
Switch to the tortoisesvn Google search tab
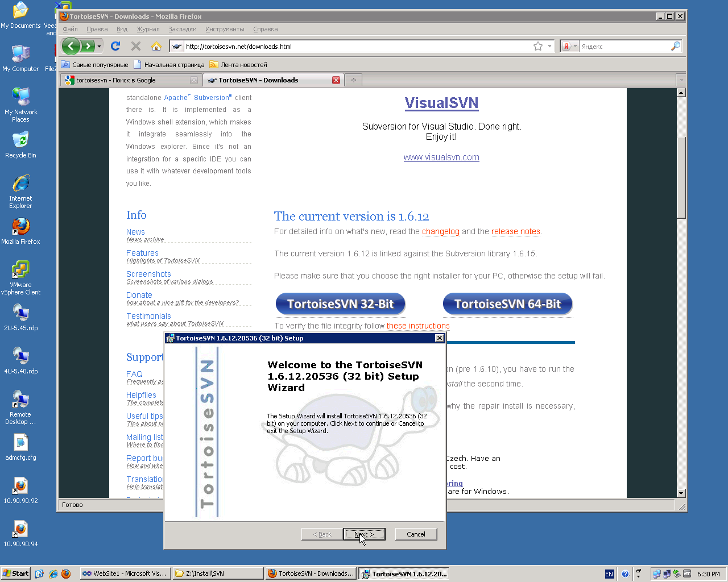tap(131, 80)
